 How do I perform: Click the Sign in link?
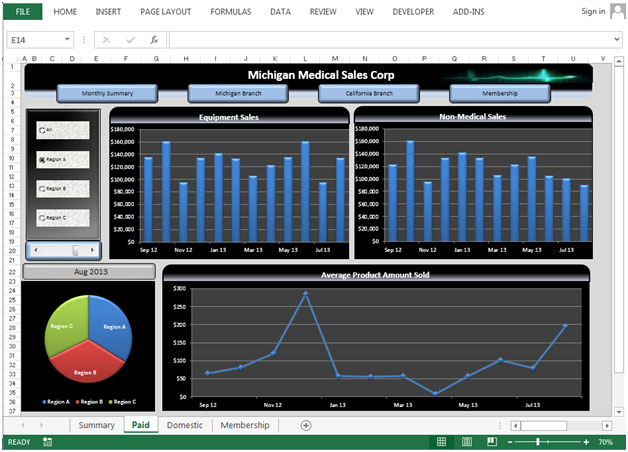click(593, 11)
